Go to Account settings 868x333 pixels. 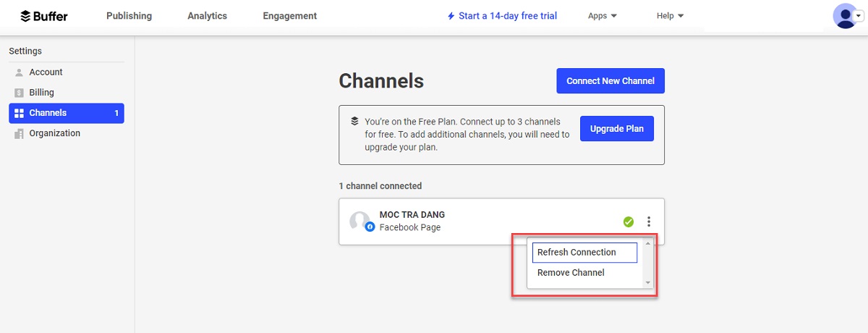[46, 72]
